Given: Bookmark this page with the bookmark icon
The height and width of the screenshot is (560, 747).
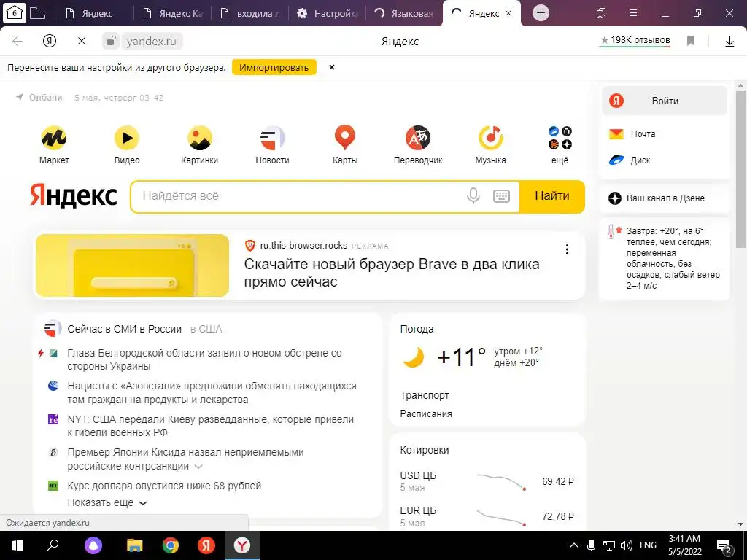Looking at the screenshot, I should click(691, 42).
